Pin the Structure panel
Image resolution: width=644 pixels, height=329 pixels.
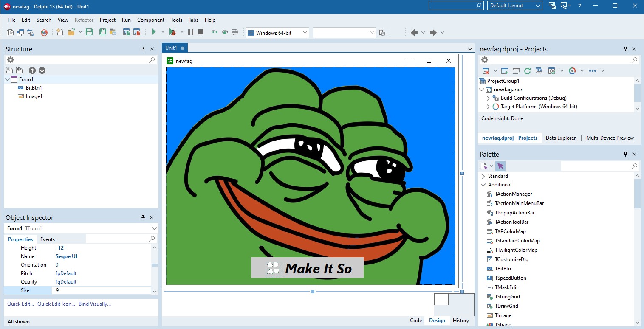[143, 49]
